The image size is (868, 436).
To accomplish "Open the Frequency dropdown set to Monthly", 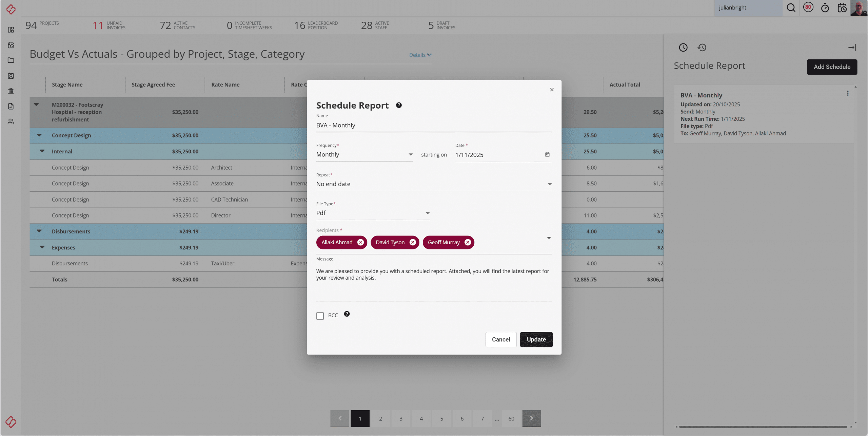I will (364, 155).
